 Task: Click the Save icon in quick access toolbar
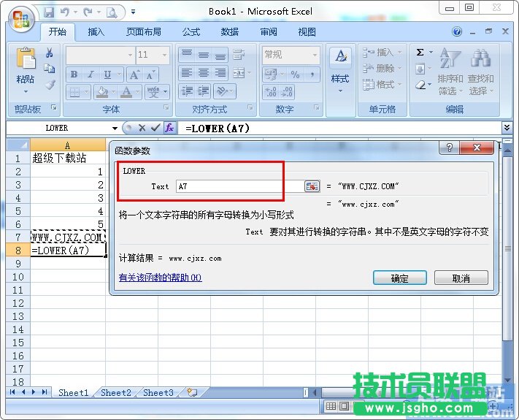[49, 12]
